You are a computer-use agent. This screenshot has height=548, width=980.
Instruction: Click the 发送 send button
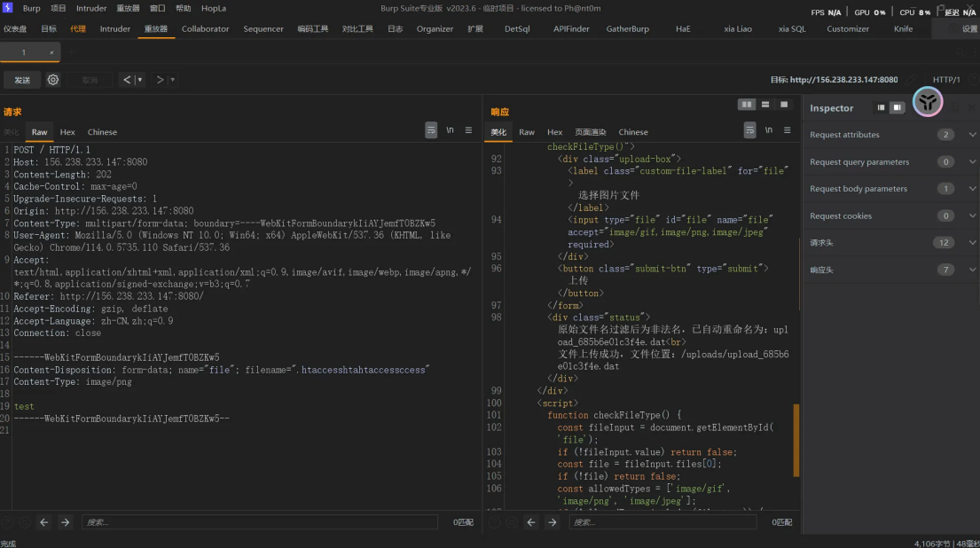[x=22, y=80]
